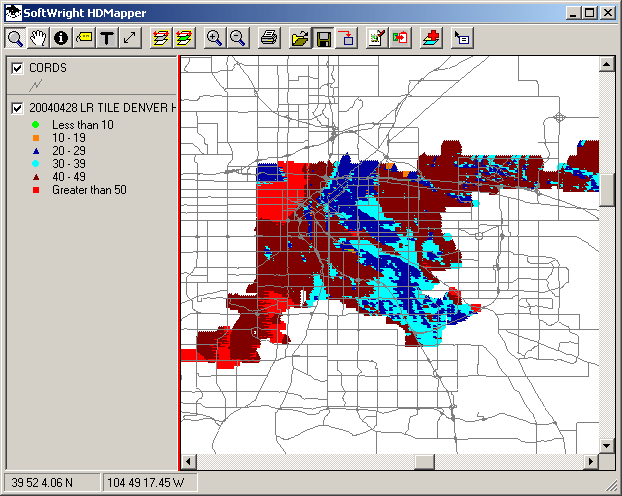Select the magnifier zoom tool
This screenshot has width=622, height=496.
[x=15, y=38]
